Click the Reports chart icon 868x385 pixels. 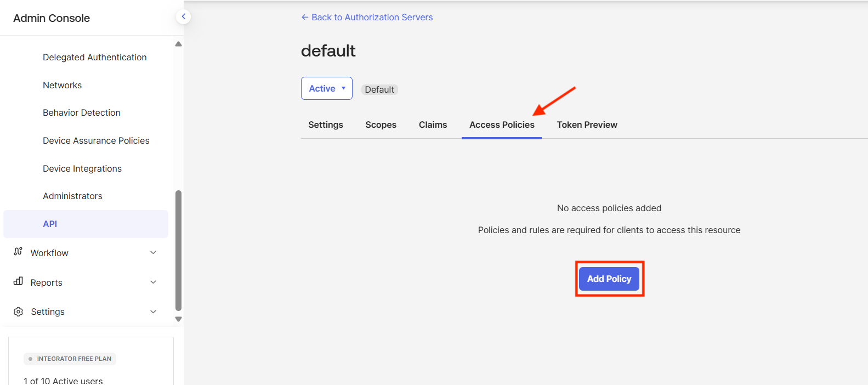[18, 281]
